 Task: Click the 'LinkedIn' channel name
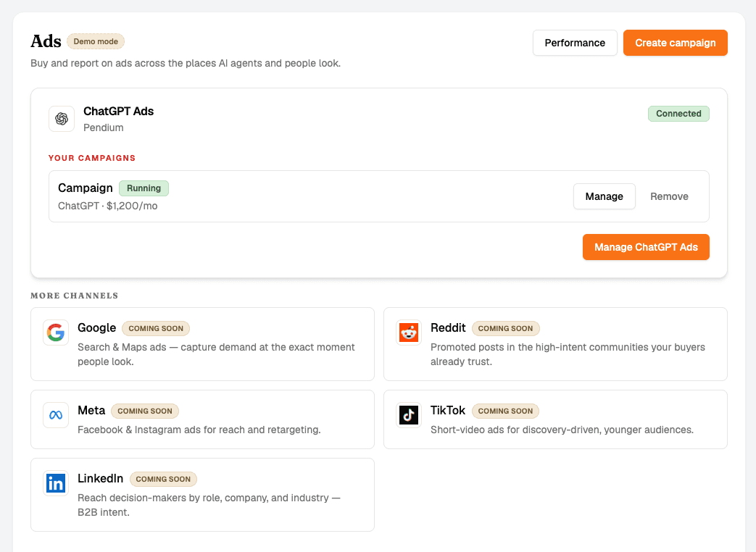[x=100, y=478]
